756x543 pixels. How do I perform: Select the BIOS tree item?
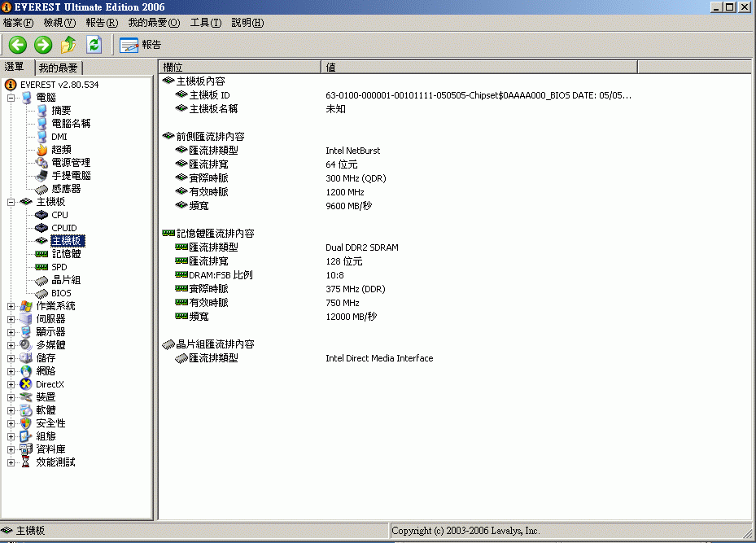coord(61,293)
